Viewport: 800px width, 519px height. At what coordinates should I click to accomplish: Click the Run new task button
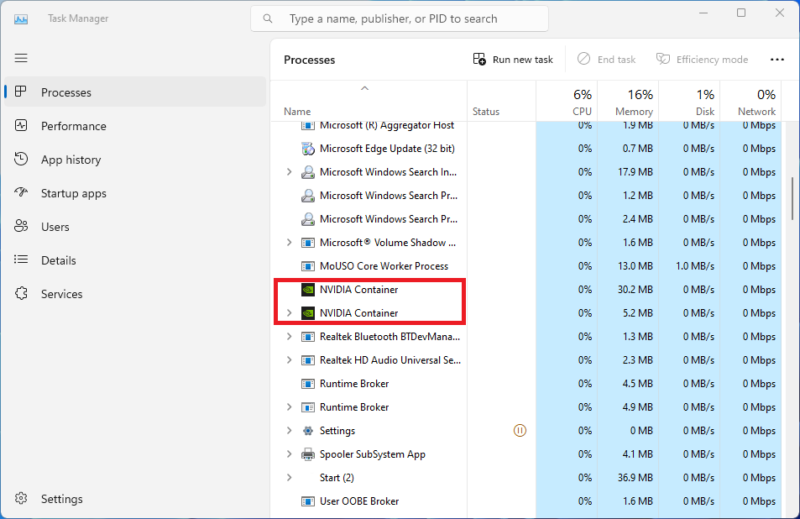tap(513, 60)
